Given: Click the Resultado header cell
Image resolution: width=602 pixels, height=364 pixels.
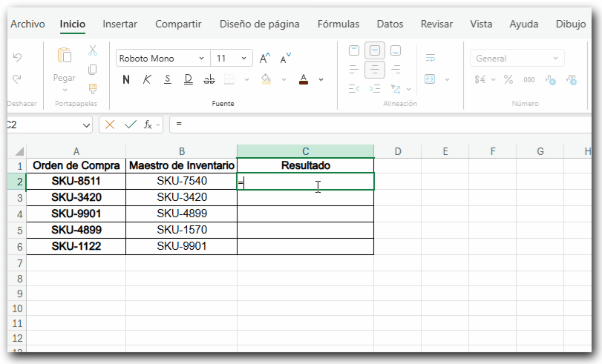Looking at the screenshot, I should pyautogui.click(x=306, y=165).
